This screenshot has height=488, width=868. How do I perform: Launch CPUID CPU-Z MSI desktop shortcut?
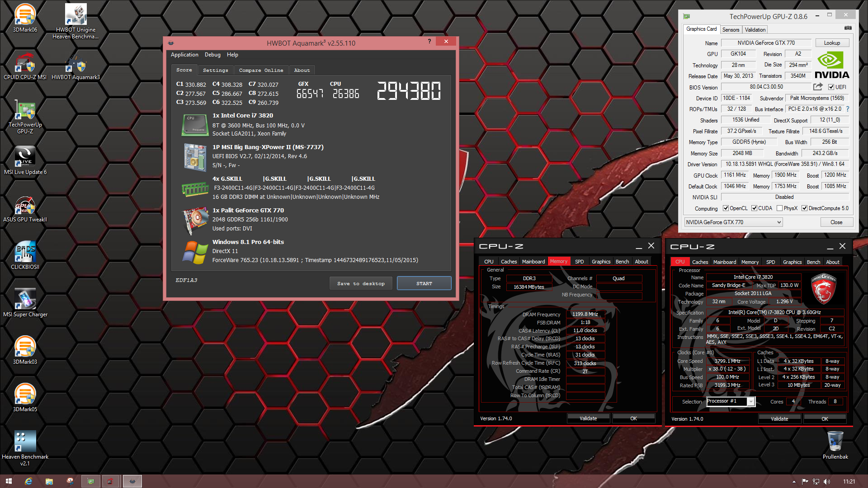coord(25,66)
